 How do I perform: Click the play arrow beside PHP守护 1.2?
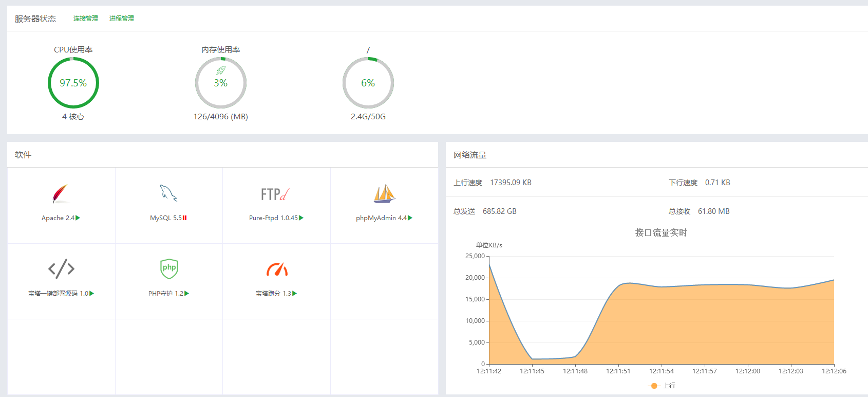click(186, 294)
